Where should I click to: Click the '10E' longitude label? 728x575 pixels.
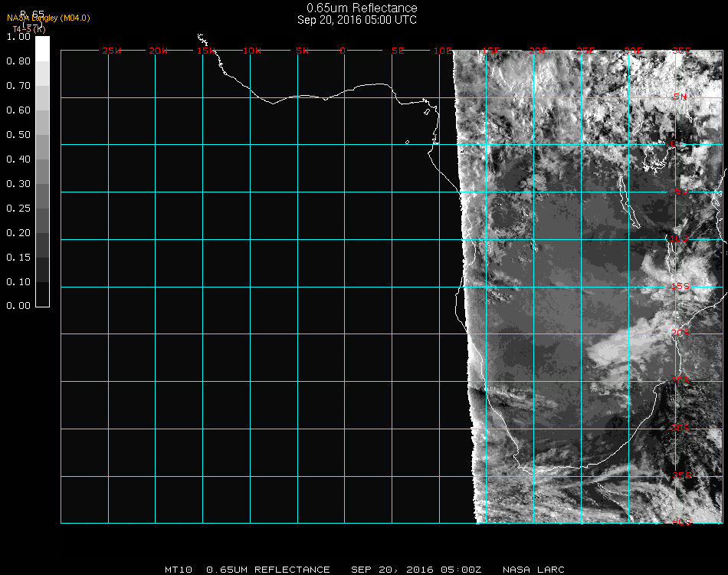[442, 51]
